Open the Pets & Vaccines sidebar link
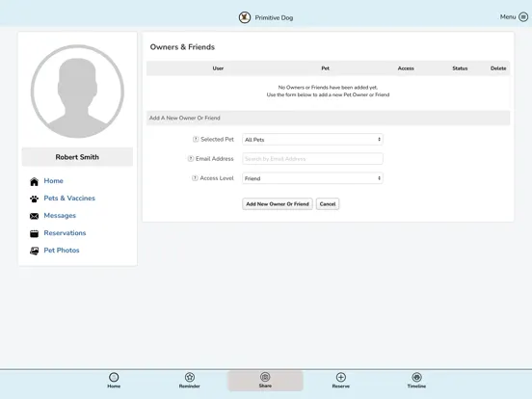 [x=69, y=199]
